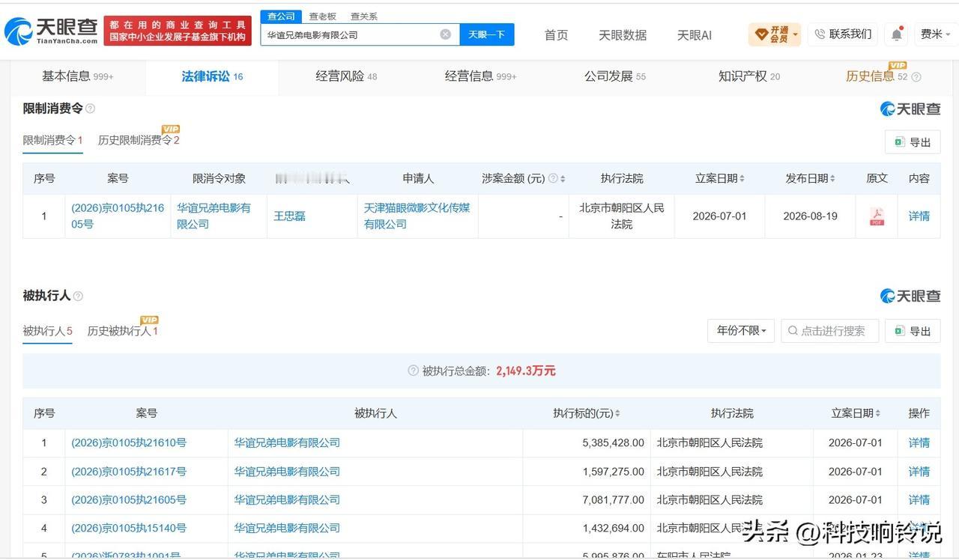Viewport: 959px width, 560px height.
Task: Sort by 涉案金额 column arrows
Action: tap(563, 178)
